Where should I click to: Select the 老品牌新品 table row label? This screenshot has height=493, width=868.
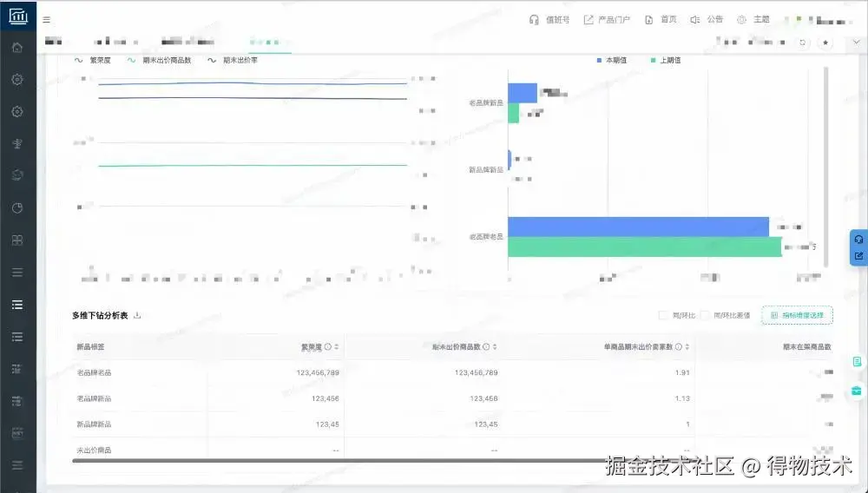[94, 398]
